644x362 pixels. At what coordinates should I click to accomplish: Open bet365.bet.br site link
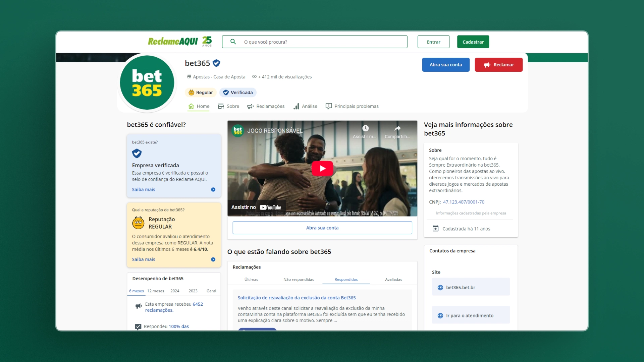click(471, 287)
